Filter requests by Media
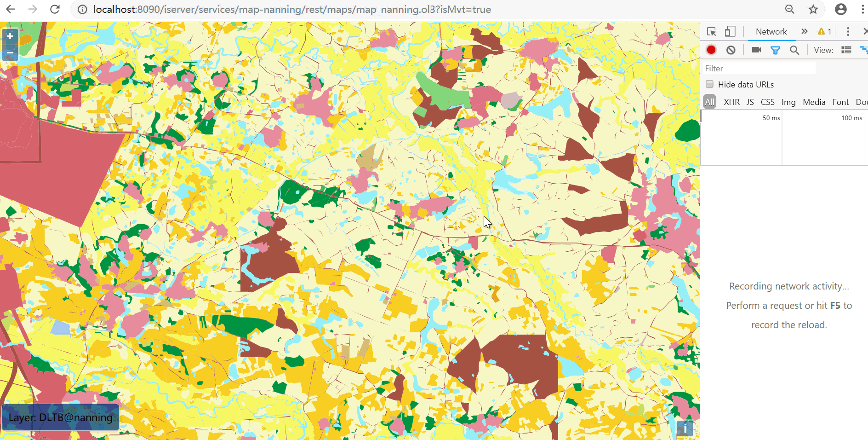This screenshot has width=868, height=440. [x=814, y=102]
